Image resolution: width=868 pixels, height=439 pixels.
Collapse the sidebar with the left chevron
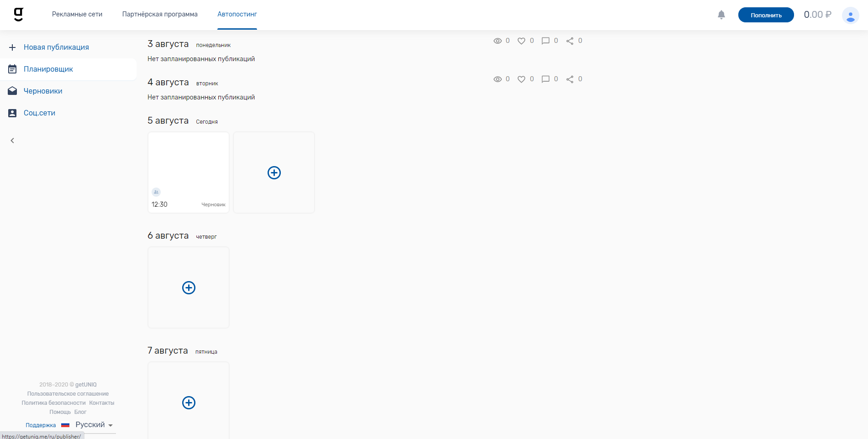coord(12,141)
